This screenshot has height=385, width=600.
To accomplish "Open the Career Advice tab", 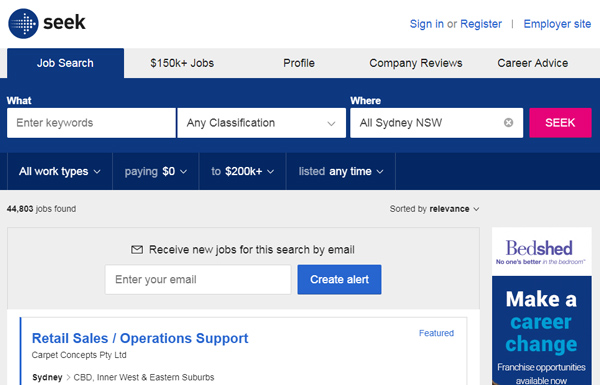I will coord(533,63).
